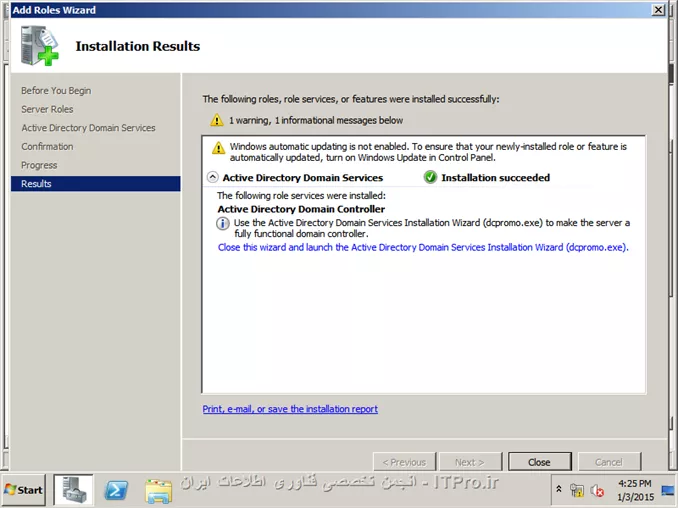Select the Progress step

click(x=39, y=165)
